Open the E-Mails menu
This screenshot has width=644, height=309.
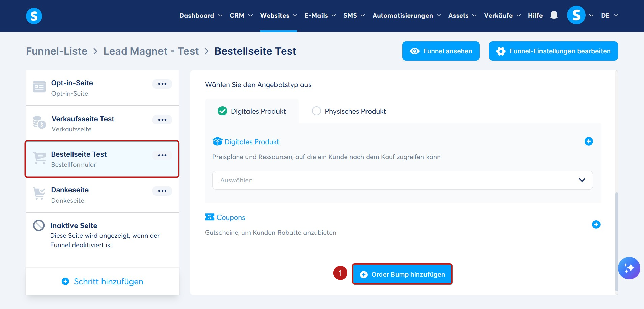point(320,16)
